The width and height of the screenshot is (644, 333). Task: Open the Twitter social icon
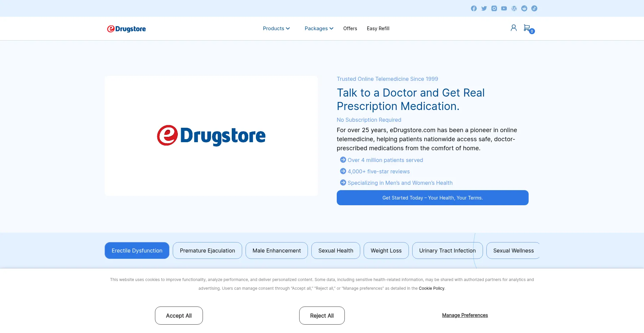point(484,8)
